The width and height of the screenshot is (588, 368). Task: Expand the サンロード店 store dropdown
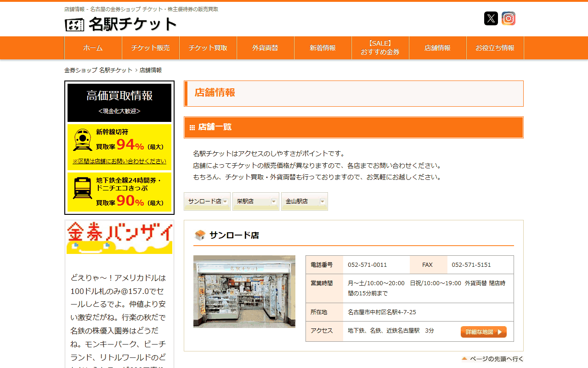207,201
